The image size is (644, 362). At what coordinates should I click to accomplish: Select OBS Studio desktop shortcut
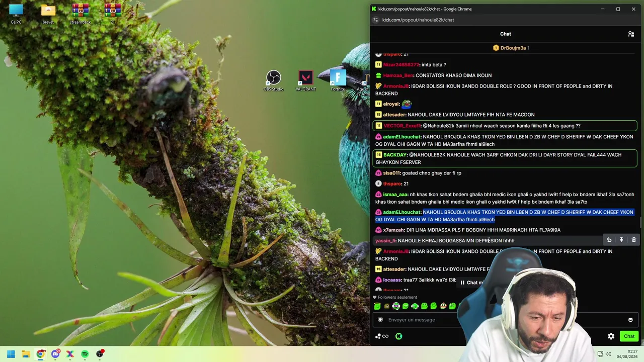click(273, 81)
